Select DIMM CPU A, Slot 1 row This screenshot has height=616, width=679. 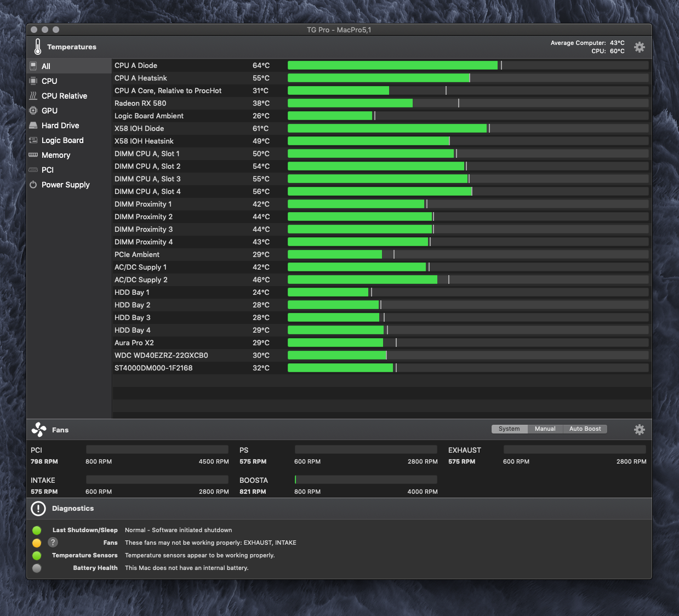click(382, 153)
